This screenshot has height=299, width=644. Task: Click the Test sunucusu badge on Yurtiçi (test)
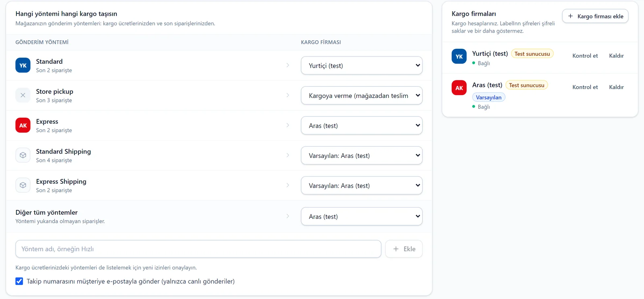tap(532, 54)
